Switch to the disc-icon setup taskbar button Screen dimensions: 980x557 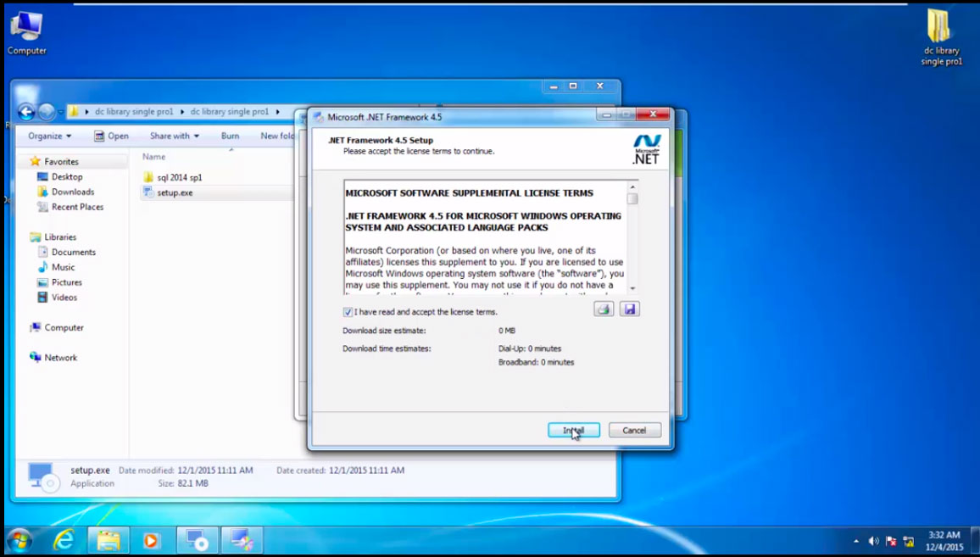click(198, 539)
